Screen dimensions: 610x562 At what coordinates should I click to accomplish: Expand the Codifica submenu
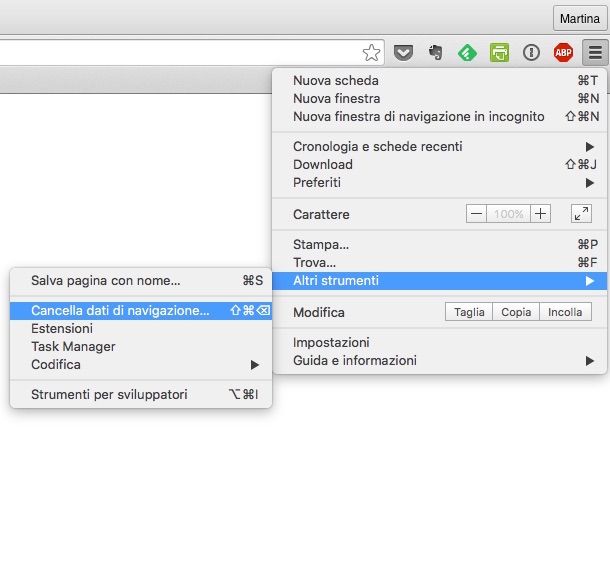[x=141, y=364]
